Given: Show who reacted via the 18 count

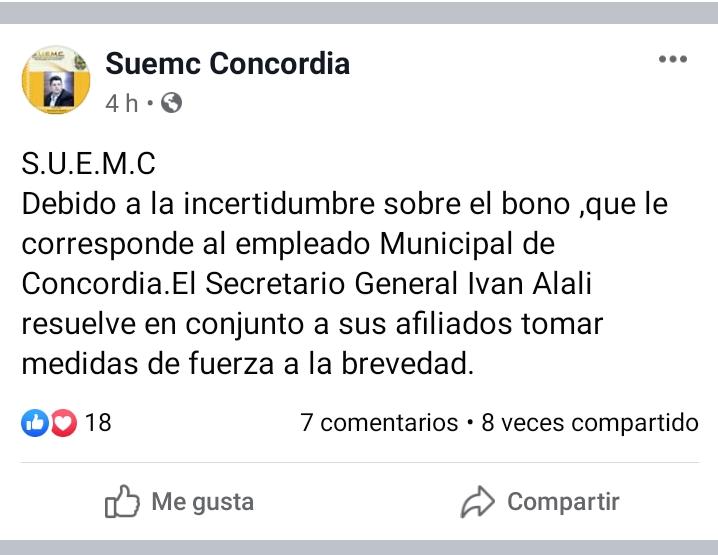Looking at the screenshot, I should point(98,423).
